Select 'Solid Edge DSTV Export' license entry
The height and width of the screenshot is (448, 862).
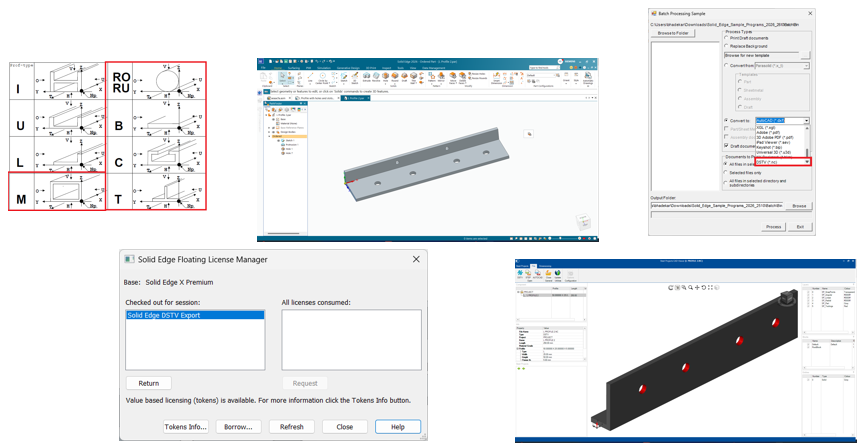click(x=194, y=315)
